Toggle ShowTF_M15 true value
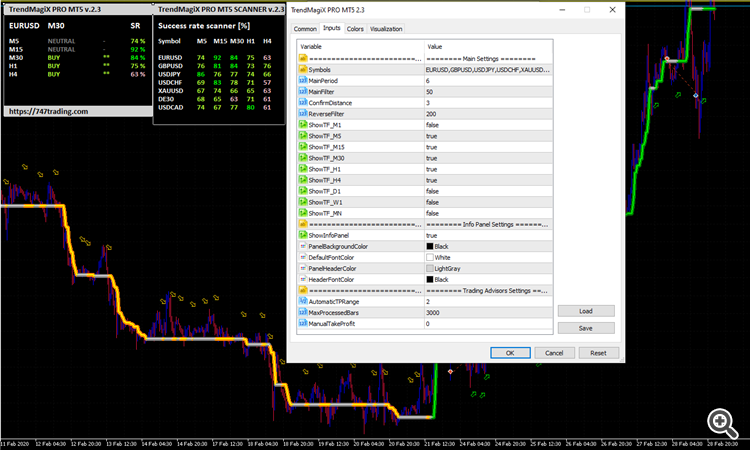Screen dimensions: 750x450 [x=488, y=147]
